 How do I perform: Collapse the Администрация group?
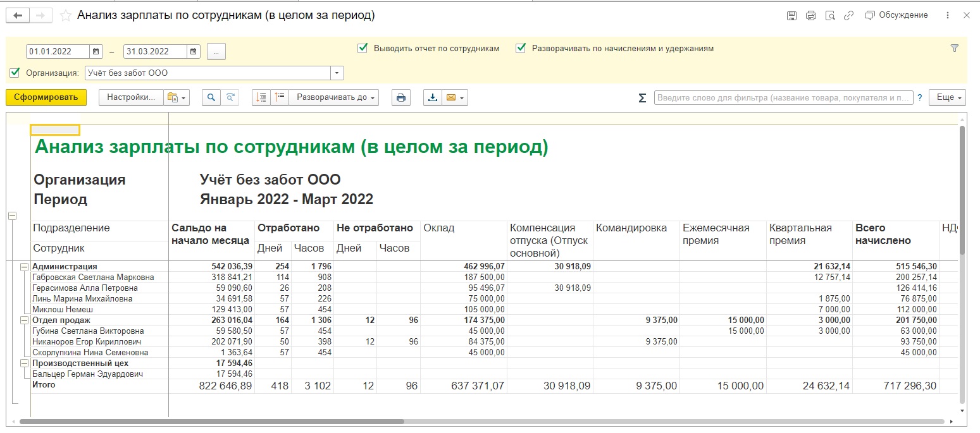tap(24, 267)
